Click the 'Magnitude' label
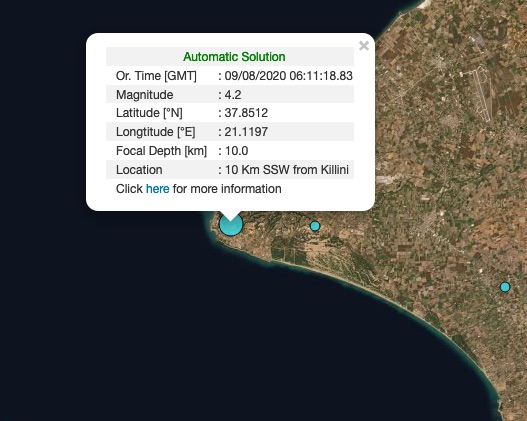Screen dimensions: 527x421 [145, 95]
